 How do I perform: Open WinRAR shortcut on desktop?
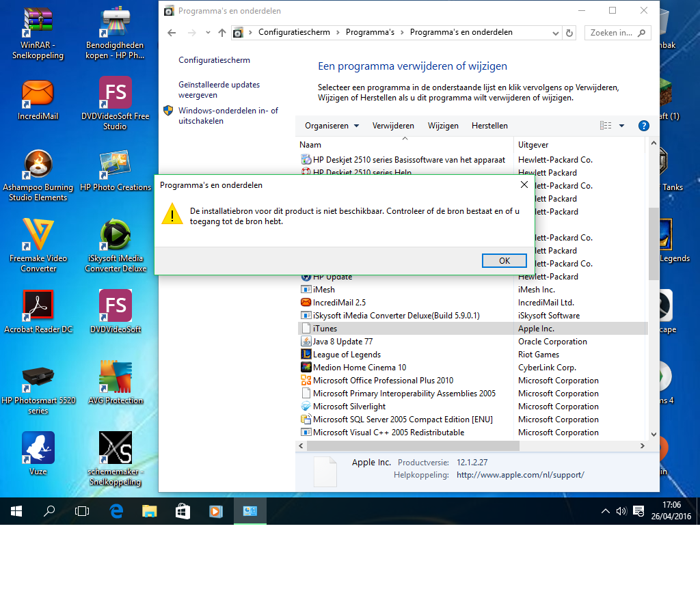(x=38, y=32)
